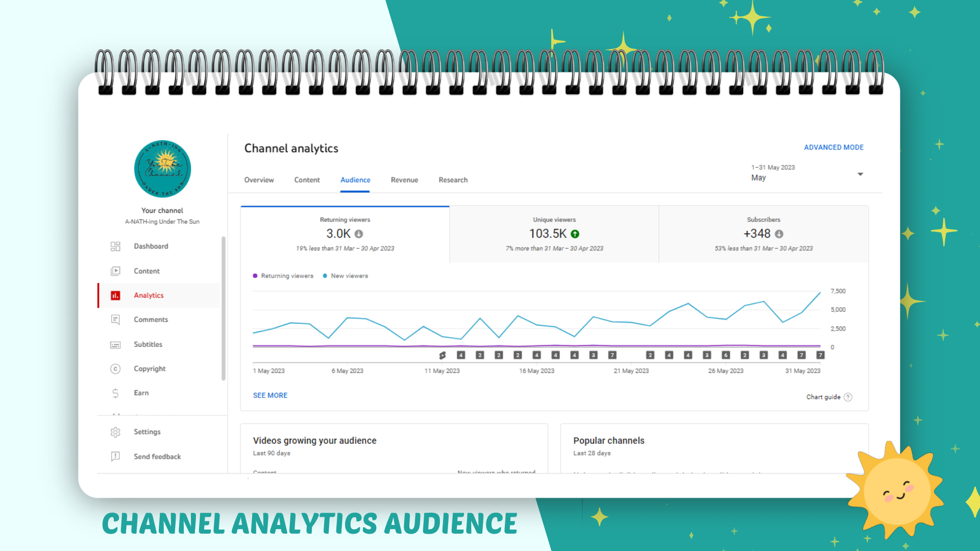This screenshot has height=551, width=980.
Task: Click the channel profile avatar
Action: click(162, 169)
